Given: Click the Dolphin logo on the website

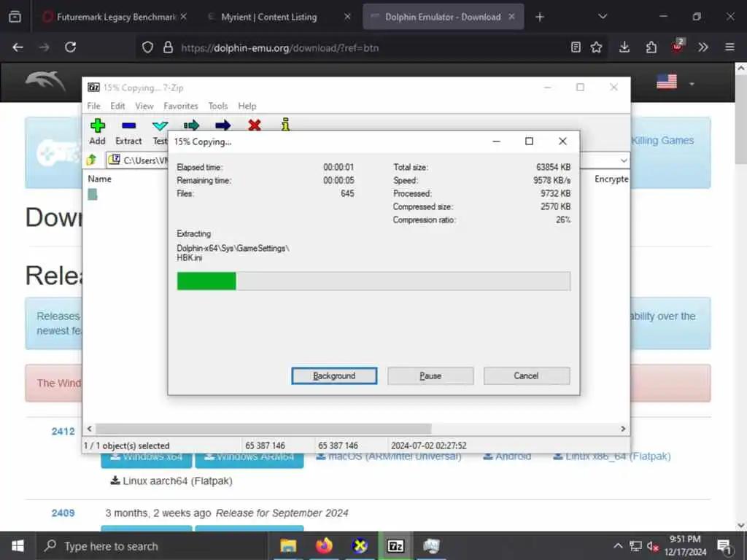Looking at the screenshot, I should [x=45, y=82].
